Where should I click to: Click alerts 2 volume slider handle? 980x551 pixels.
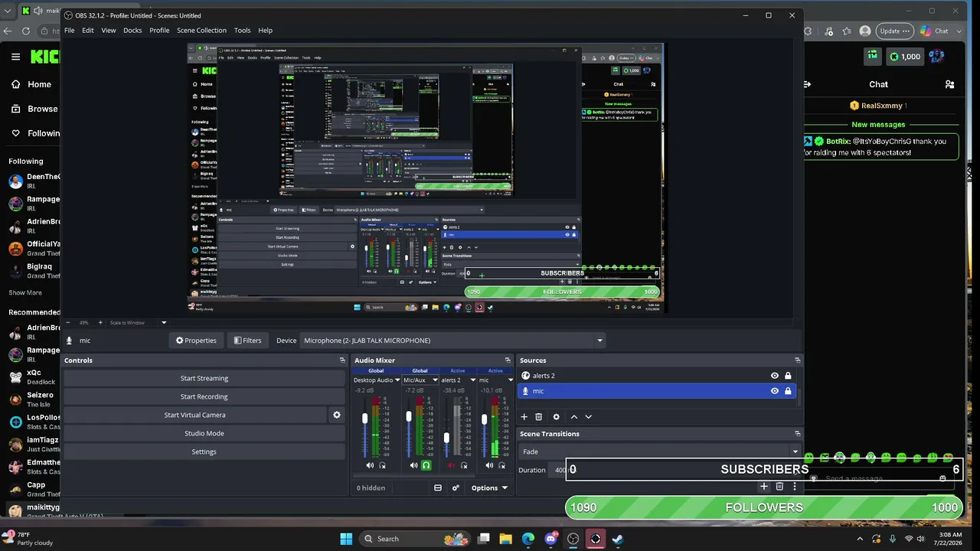446,438
